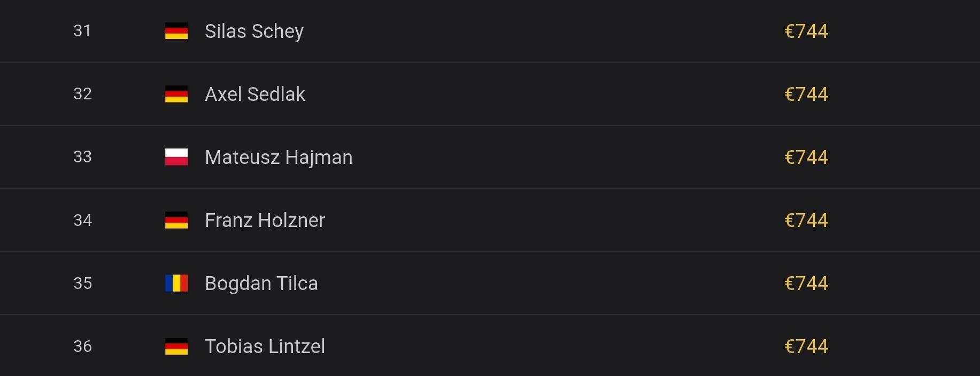This screenshot has height=376, width=980.
Task: Select the Franz Holzner player name
Action: tap(265, 220)
